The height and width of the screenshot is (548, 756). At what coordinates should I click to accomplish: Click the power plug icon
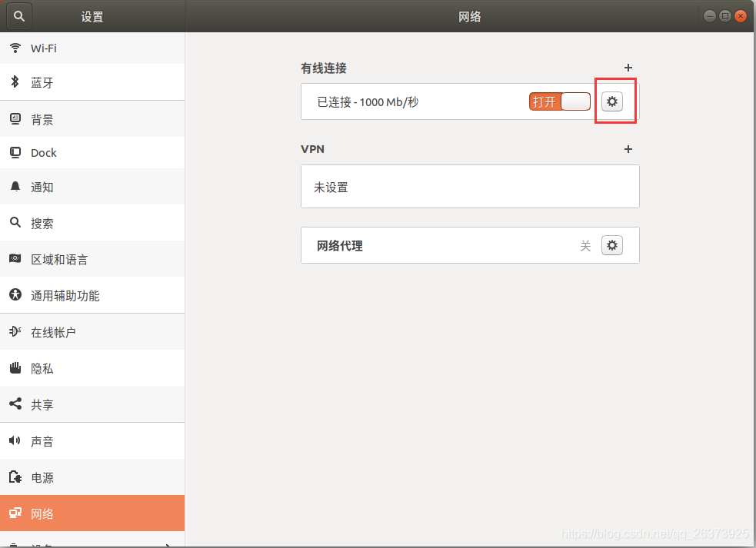click(15, 477)
